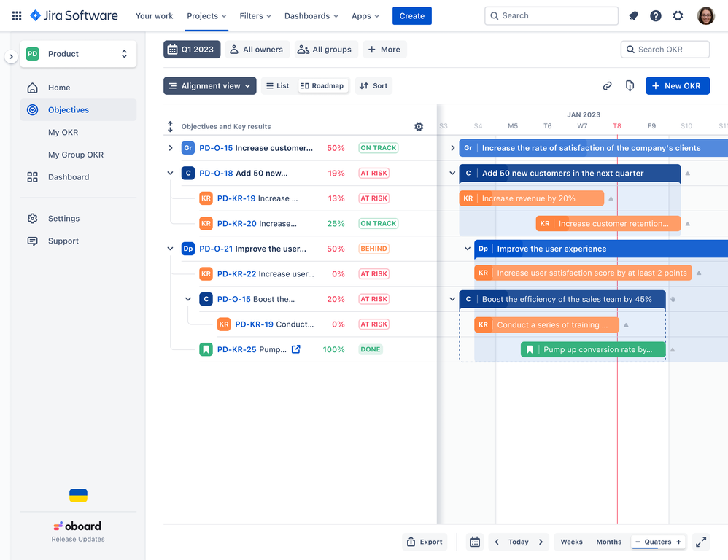
Task: Click the Jira apps grid icon top left
Action: tap(16, 15)
